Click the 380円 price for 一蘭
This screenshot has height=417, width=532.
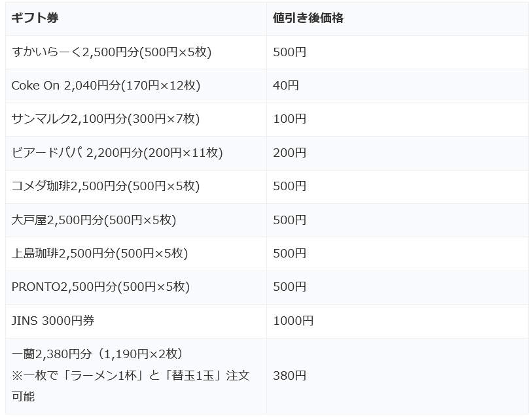pyautogui.click(x=289, y=376)
